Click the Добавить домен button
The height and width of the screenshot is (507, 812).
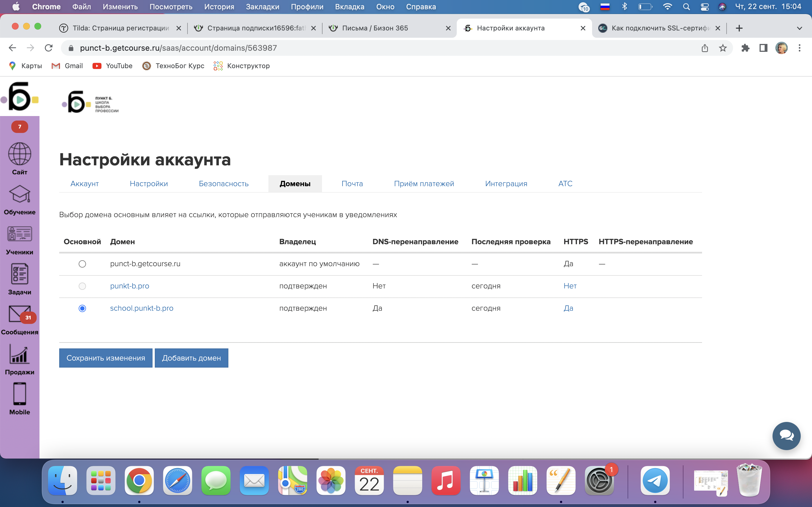[x=191, y=358]
